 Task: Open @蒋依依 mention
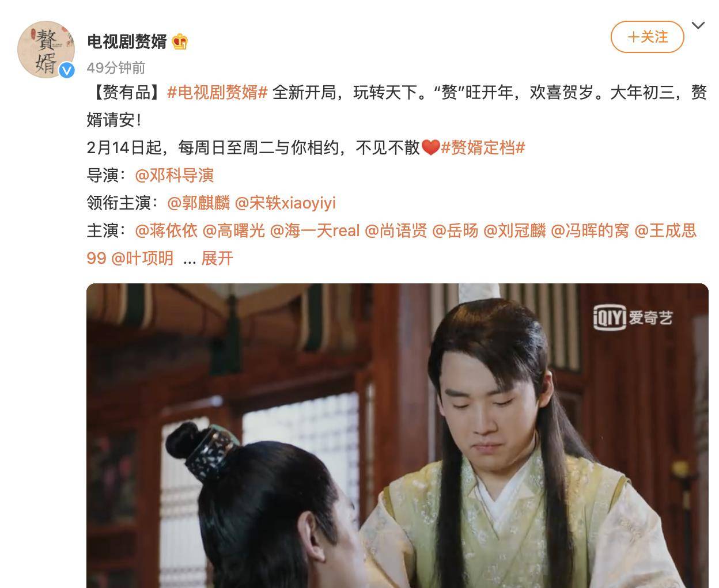pos(166,231)
